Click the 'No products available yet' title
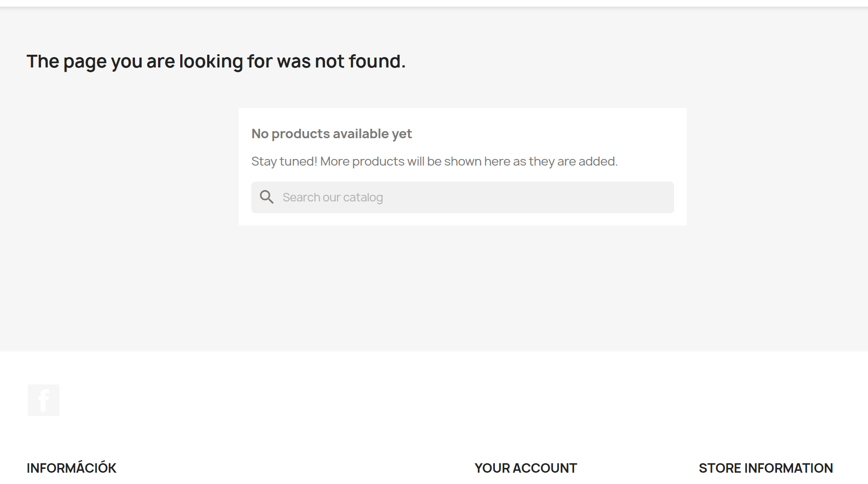 pos(332,134)
